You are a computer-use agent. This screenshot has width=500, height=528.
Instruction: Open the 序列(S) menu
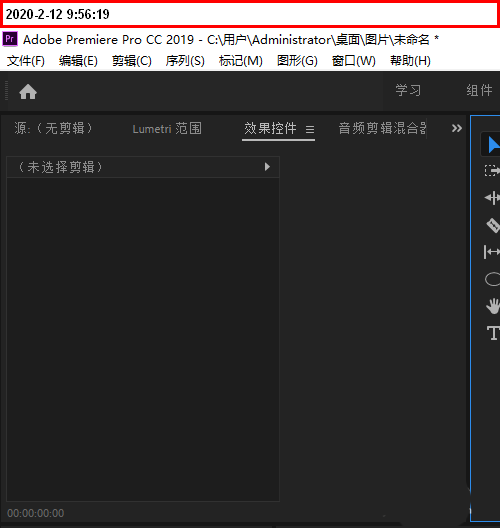(x=185, y=61)
